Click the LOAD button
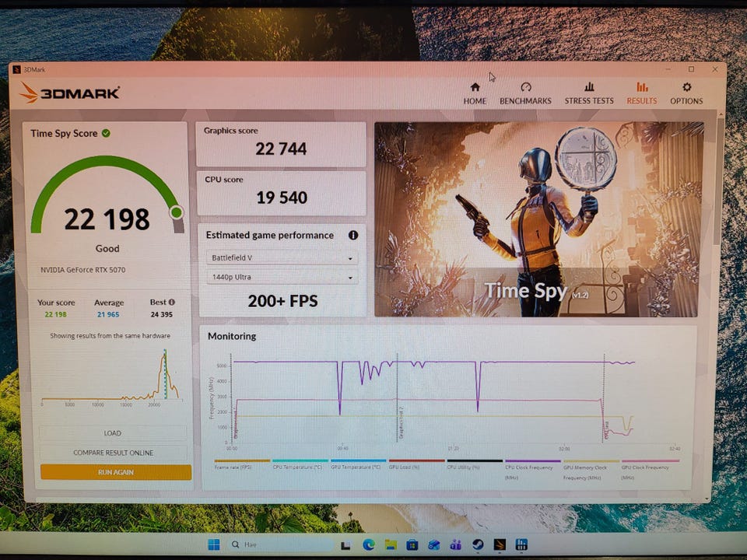747x560 pixels. pyautogui.click(x=113, y=433)
